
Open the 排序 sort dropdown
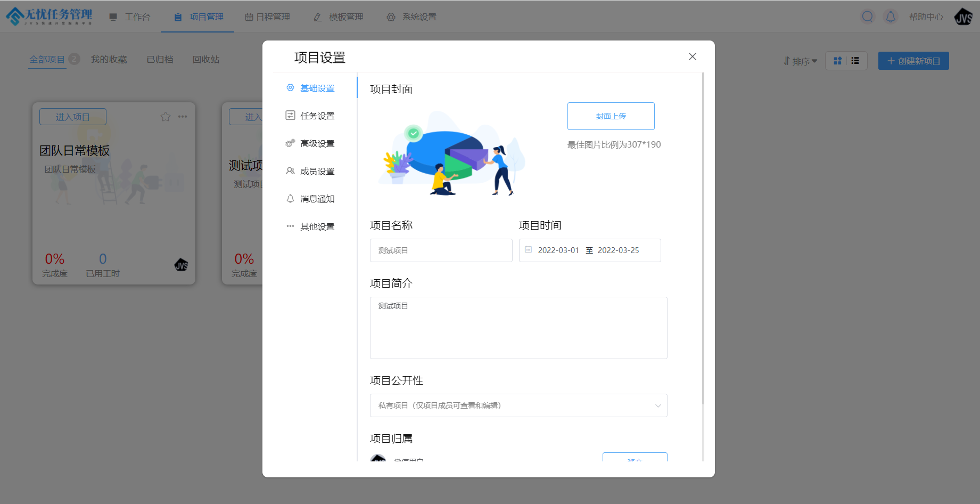coord(800,61)
